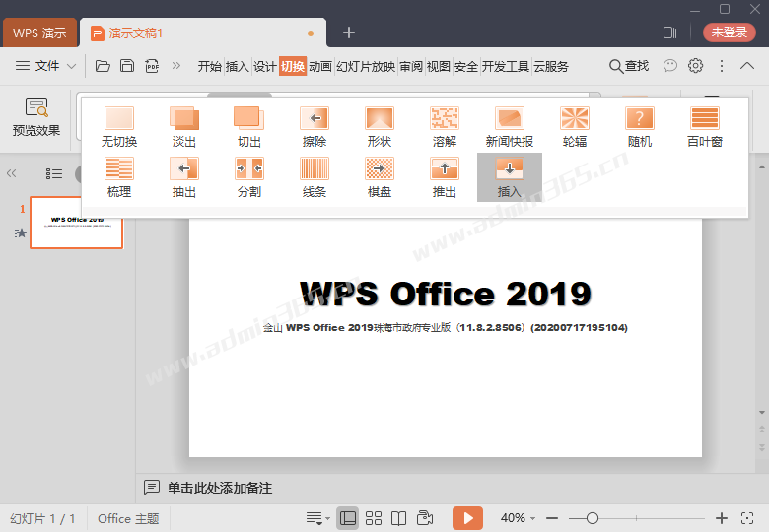The width and height of the screenshot is (769, 532).
Task: Fit slide to window icon
Action: click(x=747, y=518)
